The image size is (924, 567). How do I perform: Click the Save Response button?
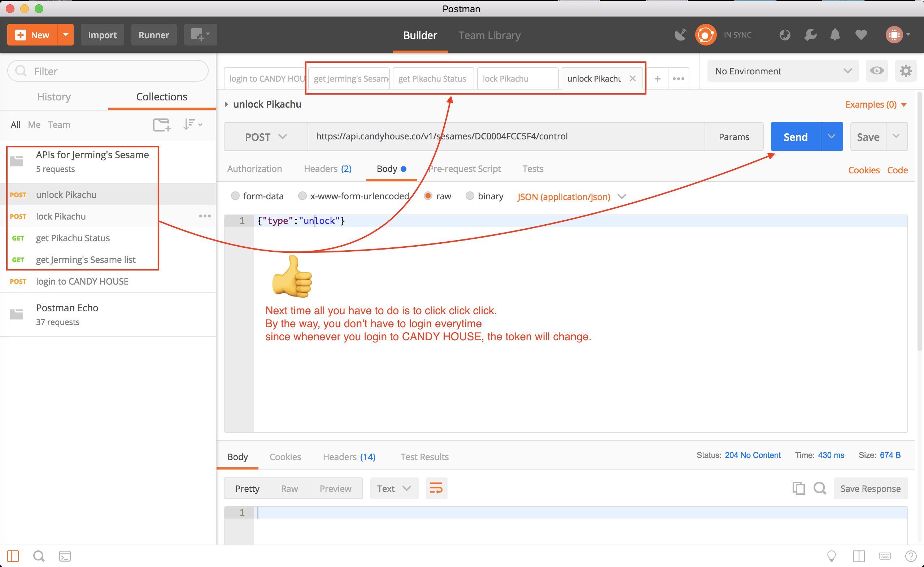coord(870,488)
